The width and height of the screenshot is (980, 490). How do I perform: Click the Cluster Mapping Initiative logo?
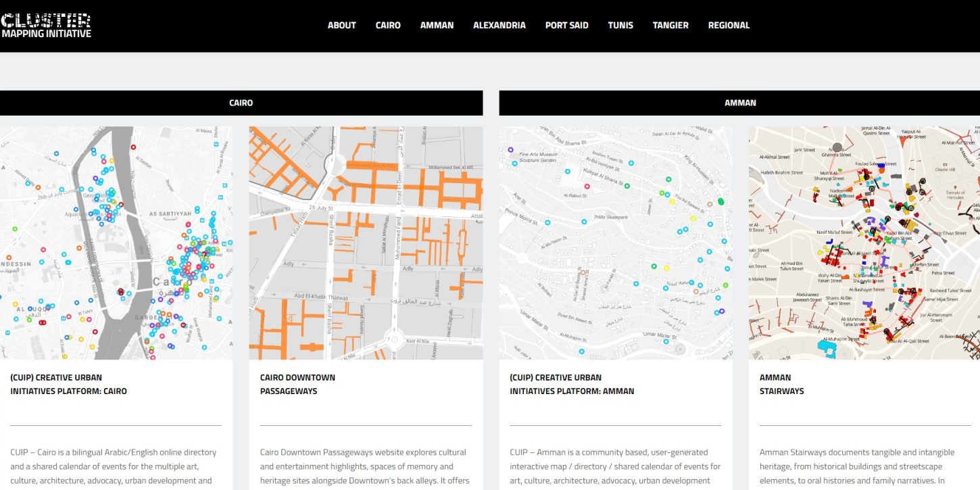coord(46,25)
